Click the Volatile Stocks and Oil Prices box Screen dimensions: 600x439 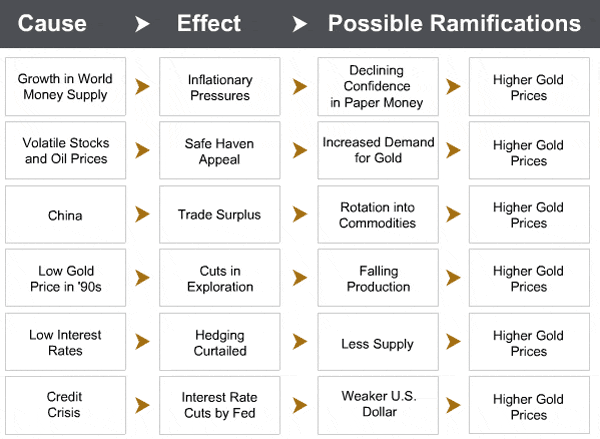pos(65,150)
